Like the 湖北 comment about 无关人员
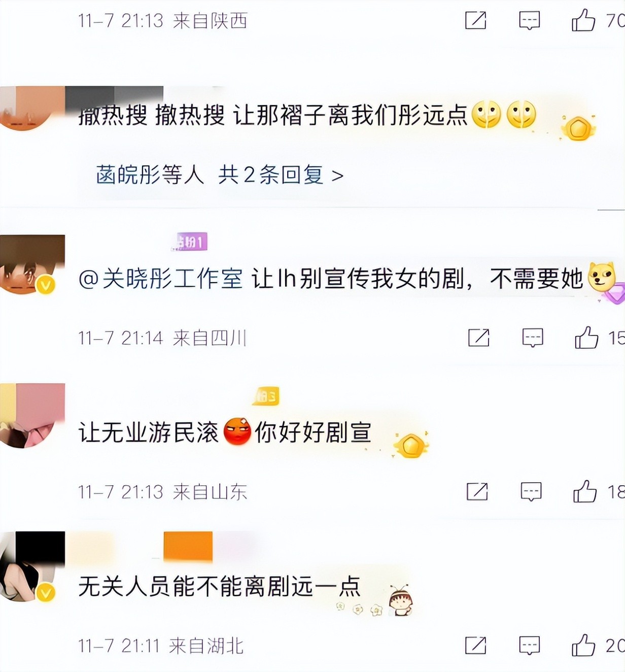The width and height of the screenshot is (625, 672). coord(583,645)
